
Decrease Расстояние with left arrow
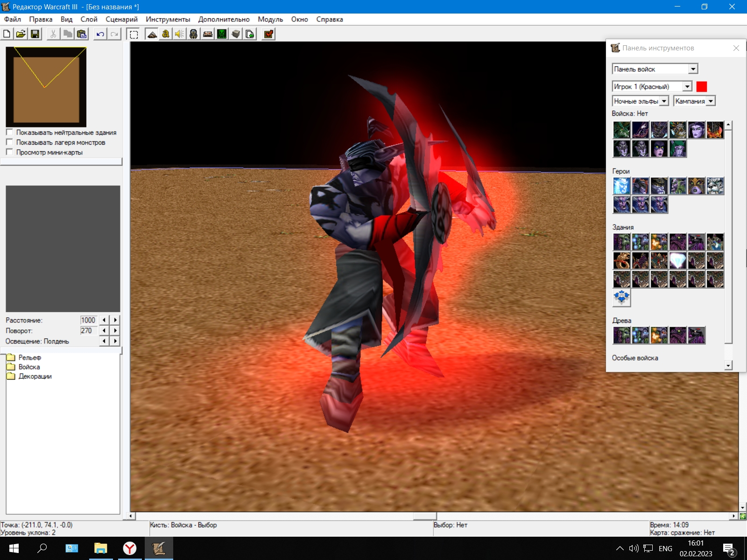pyautogui.click(x=104, y=320)
